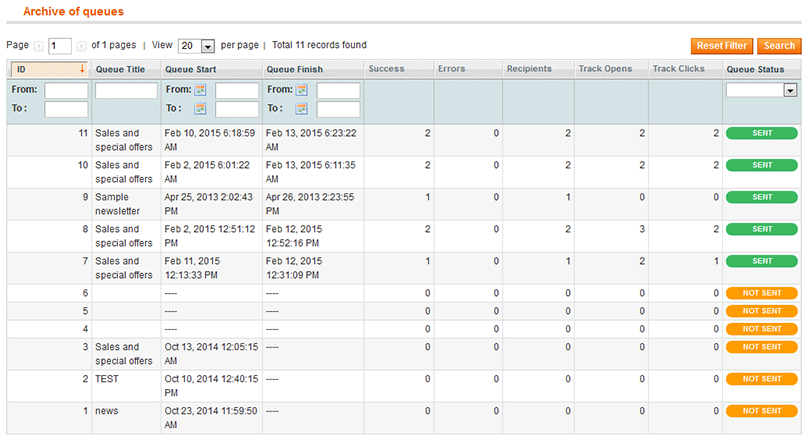Screen dimensions: 811x442
Task: Open Queue Start To calendar picker
Action: click(200, 109)
